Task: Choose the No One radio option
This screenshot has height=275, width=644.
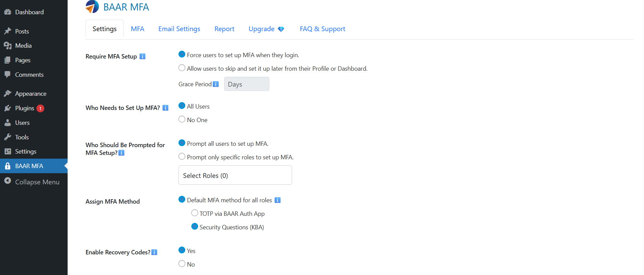Action: 182,119
